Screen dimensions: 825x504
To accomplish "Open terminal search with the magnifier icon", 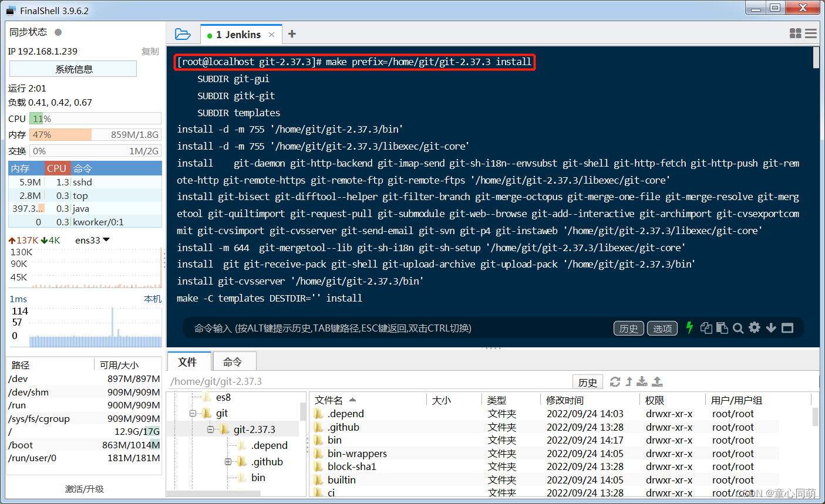I will (739, 328).
